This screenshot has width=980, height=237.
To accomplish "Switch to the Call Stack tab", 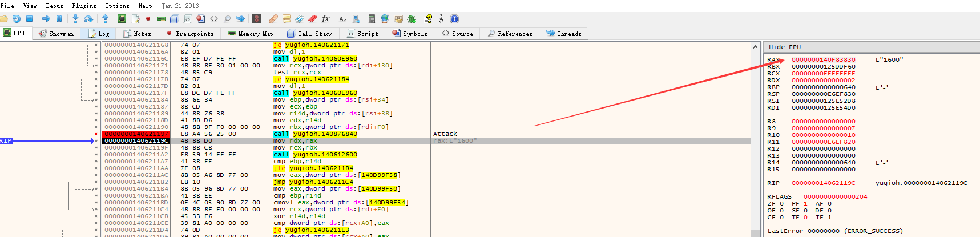I will [310, 34].
